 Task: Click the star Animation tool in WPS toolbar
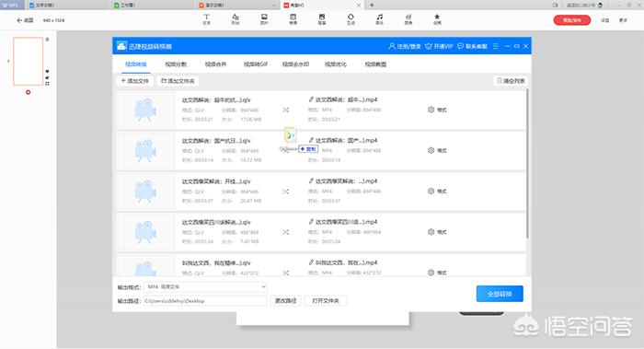[x=437, y=19]
